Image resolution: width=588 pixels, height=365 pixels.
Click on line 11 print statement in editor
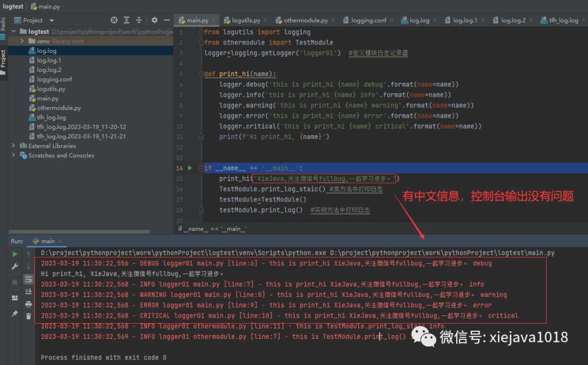[274, 137]
